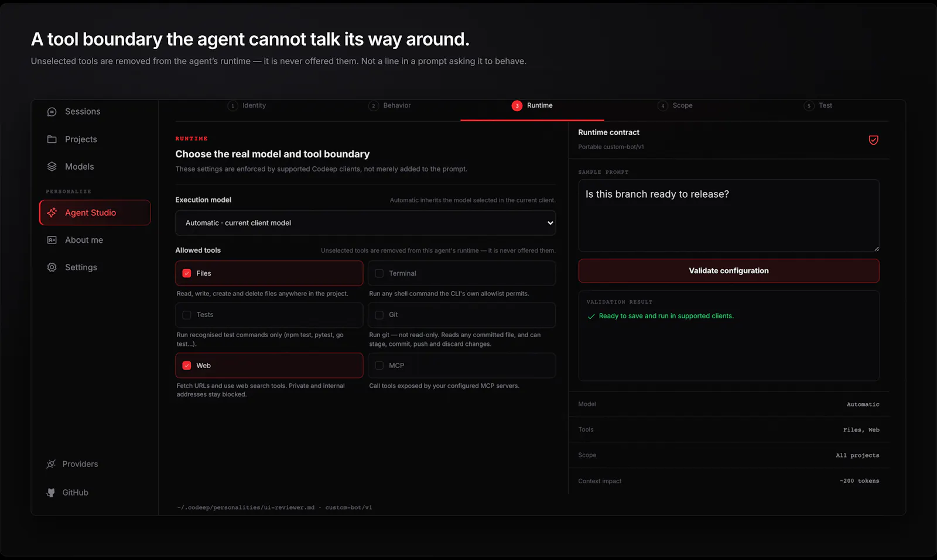Enable the MCP tool checkbox
The width and height of the screenshot is (937, 560).
pyautogui.click(x=379, y=366)
